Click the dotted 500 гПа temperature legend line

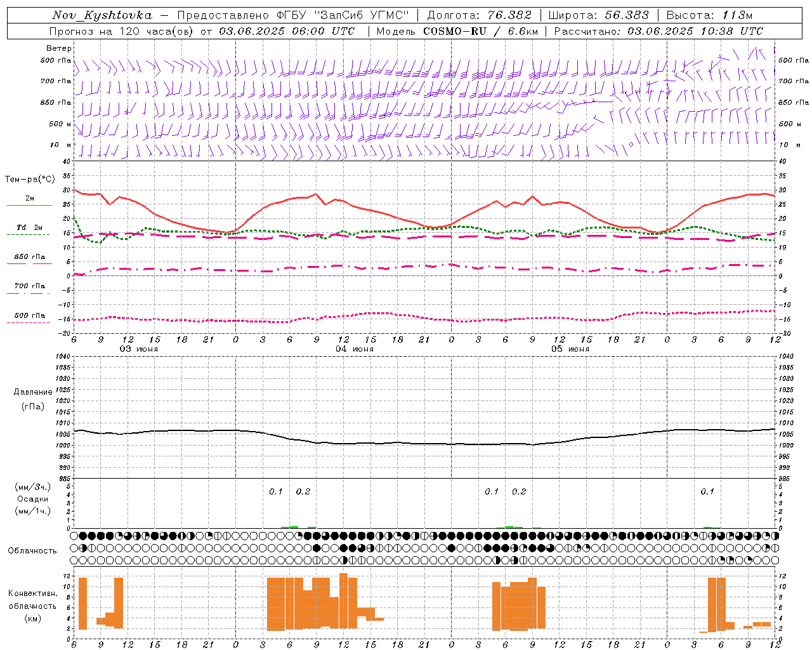[x=28, y=322]
